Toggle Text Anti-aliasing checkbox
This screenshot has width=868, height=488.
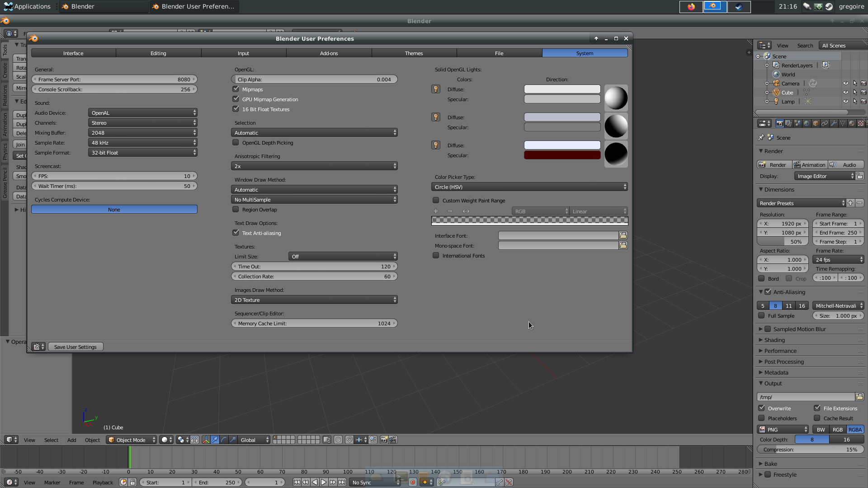(x=236, y=233)
